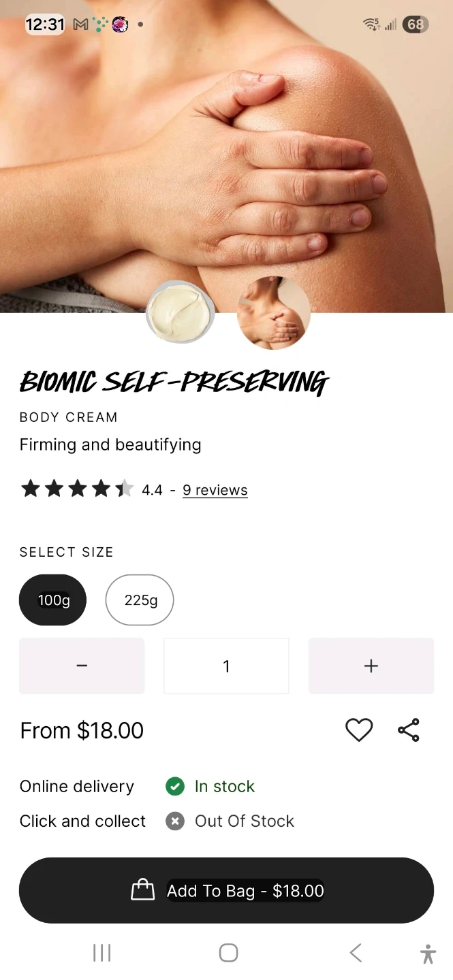Tap the green In stock checkmark icon

[x=175, y=787]
